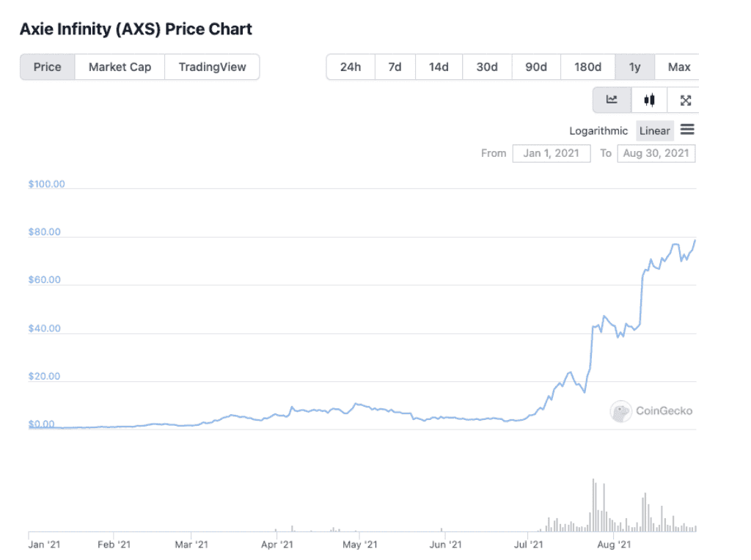The width and height of the screenshot is (751, 560).
Task: Edit the From date field
Action: pos(552,154)
